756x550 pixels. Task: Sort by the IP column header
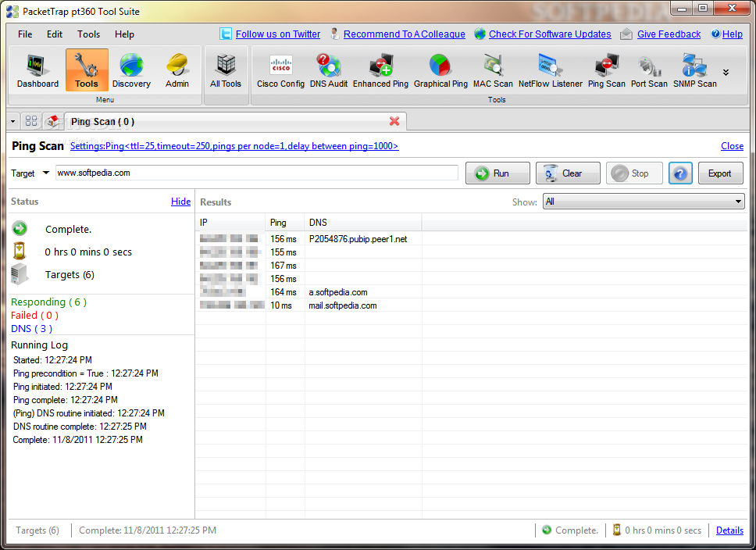click(230, 223)
